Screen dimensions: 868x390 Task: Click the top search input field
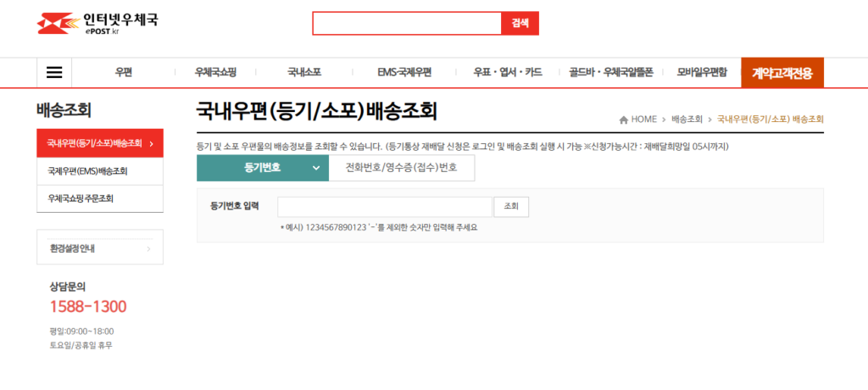pos(407,24)
